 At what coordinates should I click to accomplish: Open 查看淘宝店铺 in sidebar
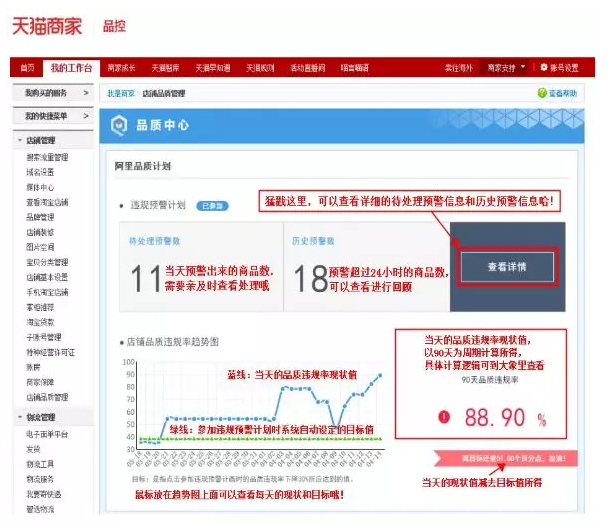(47, 202)
